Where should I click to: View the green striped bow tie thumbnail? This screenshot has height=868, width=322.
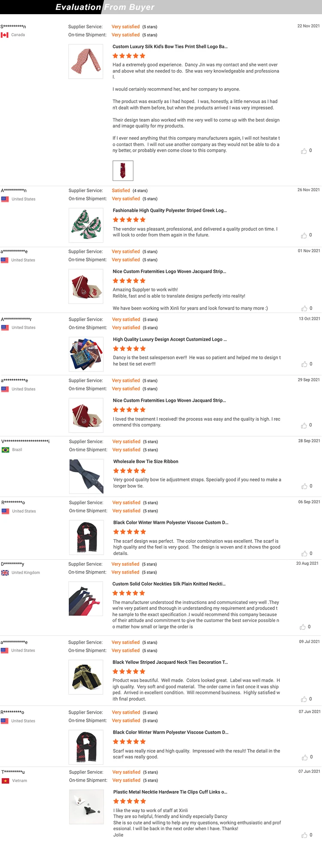point(86,225)
